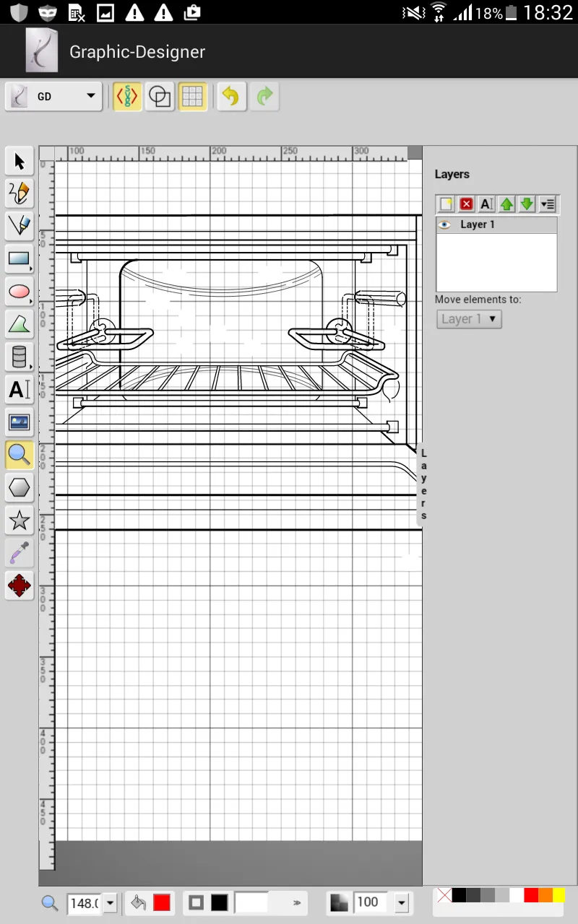Open the red fill color swatch
The image size is (578, 924).
tap(162, 902)
